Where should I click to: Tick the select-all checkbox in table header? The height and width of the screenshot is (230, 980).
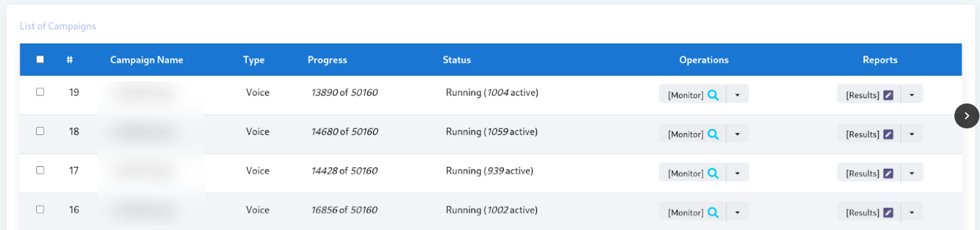(x=40, y=59)
